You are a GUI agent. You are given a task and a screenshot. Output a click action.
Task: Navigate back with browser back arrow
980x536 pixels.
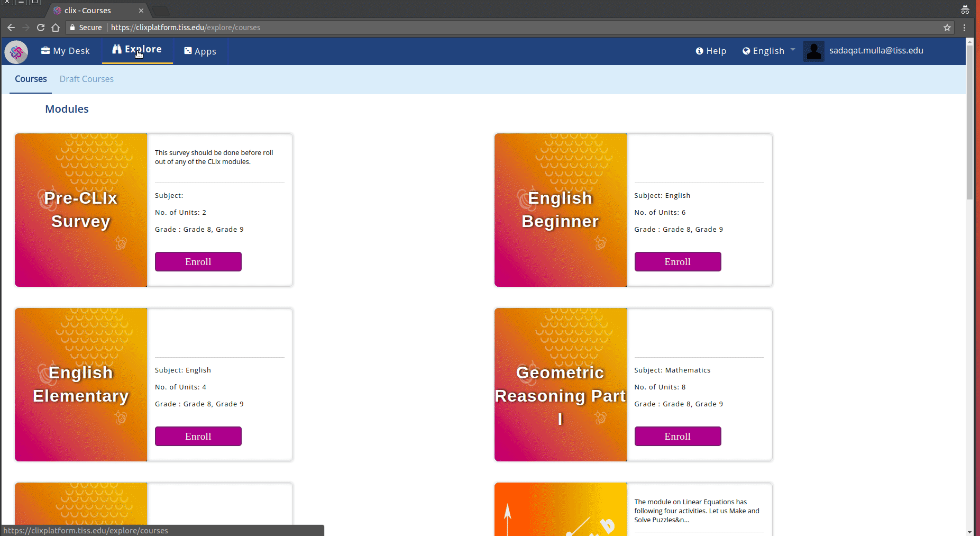(x=11, y=28)
